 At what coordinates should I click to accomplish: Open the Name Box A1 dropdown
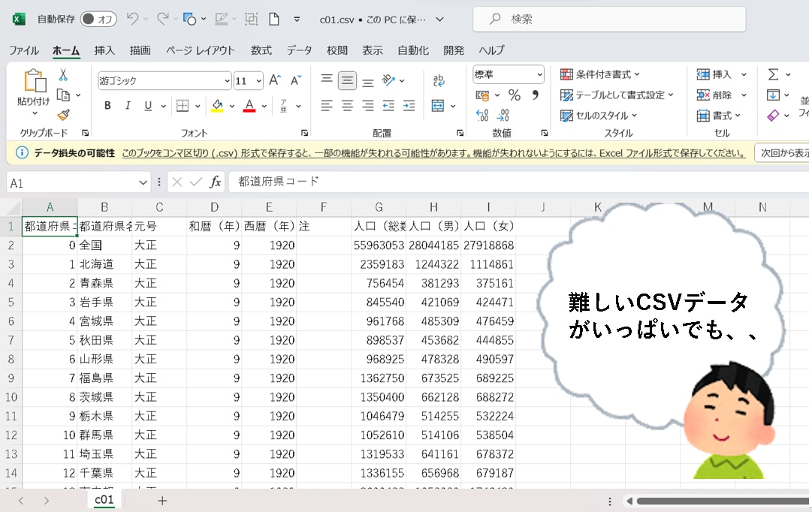(x=143, y=182)
